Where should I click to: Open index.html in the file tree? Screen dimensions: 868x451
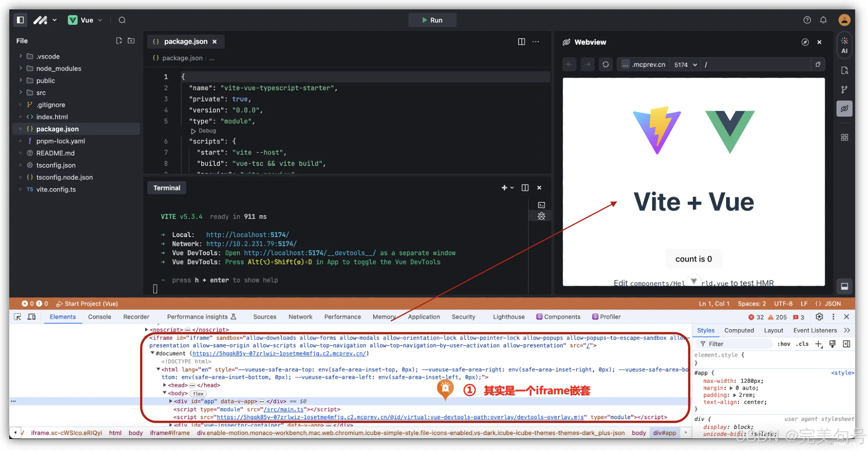click(52, 117)
